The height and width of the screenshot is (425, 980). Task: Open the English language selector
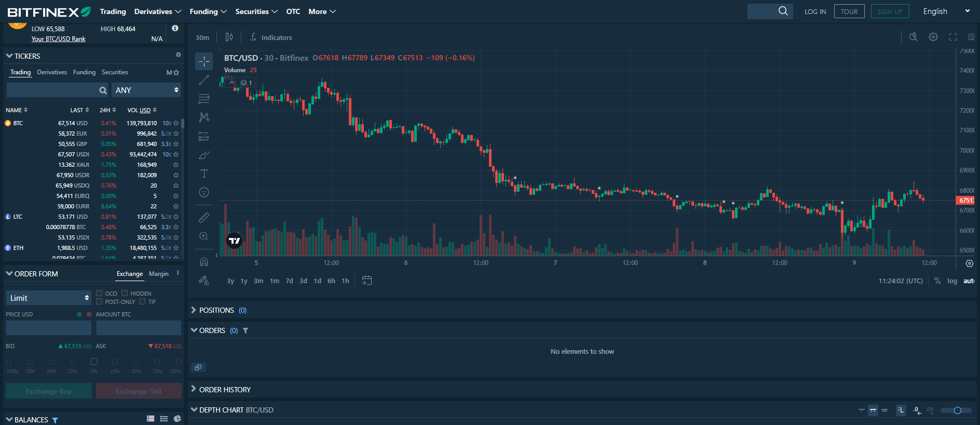pyautogui.click(x=946, y=11)
